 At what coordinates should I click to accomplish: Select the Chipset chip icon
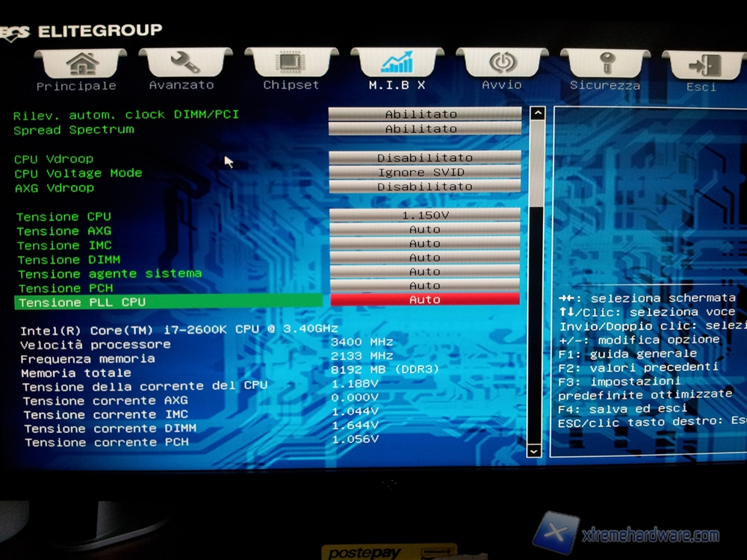pos(291,63)
